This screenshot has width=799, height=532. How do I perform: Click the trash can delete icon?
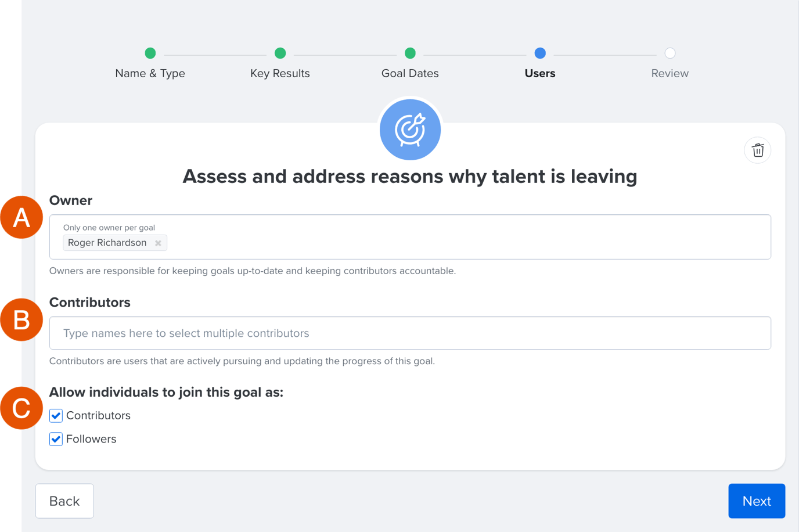click(x=757, y=150)
